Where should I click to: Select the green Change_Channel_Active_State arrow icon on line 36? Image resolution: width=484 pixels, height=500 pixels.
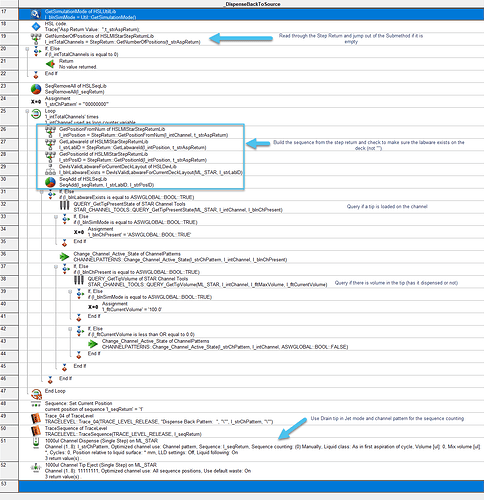(x=65, y=256)
